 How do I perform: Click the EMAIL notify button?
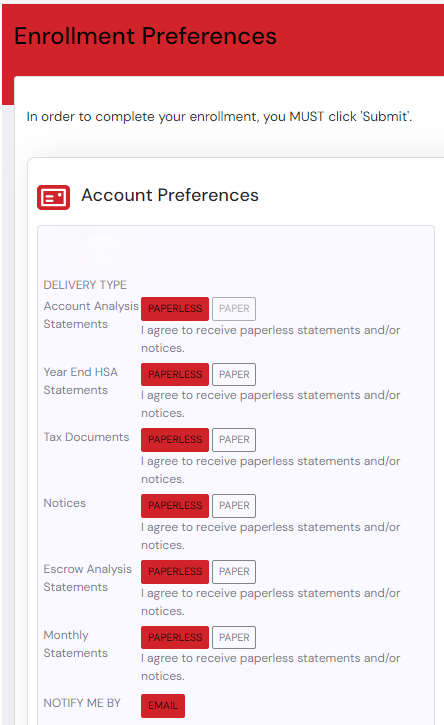[x=163, y=706]
